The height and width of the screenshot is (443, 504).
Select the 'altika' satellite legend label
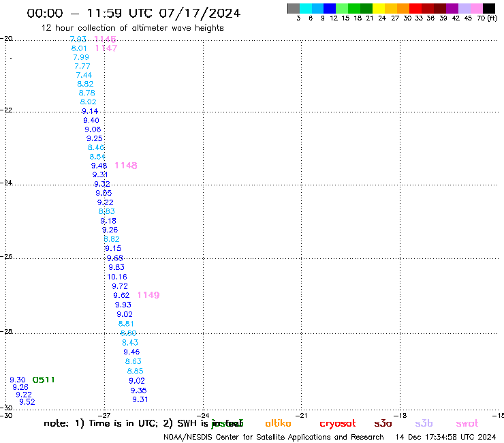(x=278, y=423)
